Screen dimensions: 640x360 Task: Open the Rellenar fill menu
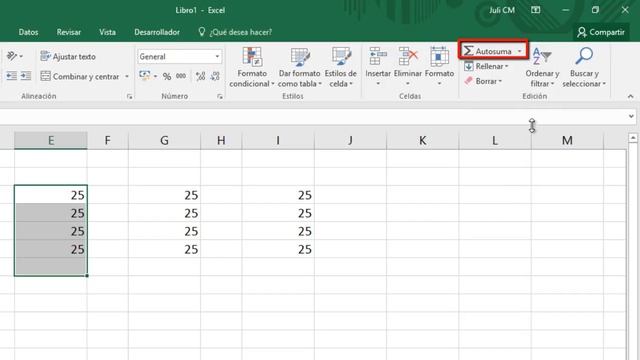click(x=486, y=66)
